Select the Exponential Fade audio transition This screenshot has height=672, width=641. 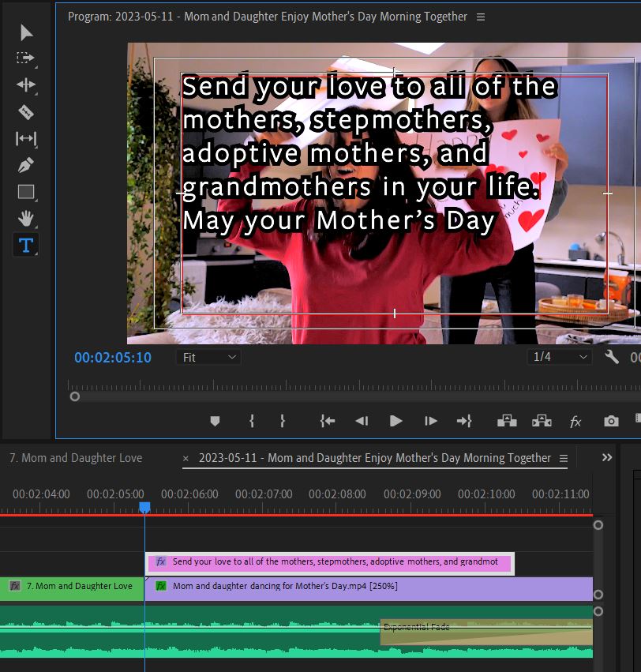click(x=486, y=633)
